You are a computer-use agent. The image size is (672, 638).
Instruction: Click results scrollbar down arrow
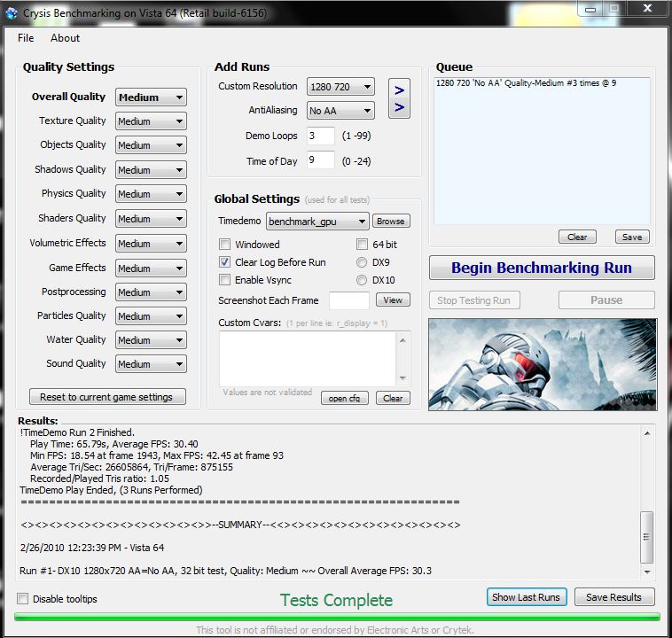coord(647,572)
